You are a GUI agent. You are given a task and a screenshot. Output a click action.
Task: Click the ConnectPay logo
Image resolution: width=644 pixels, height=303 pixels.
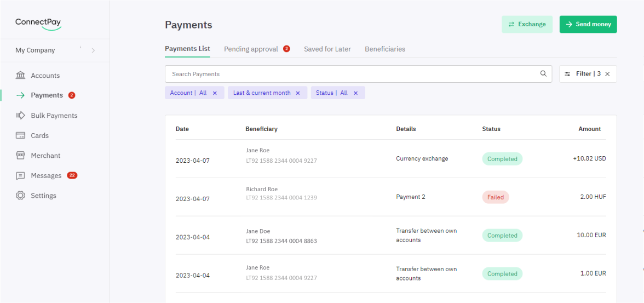38,24
